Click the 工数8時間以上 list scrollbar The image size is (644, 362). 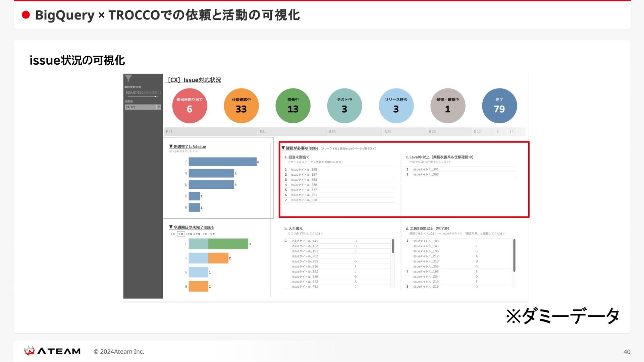click(514, 255)
